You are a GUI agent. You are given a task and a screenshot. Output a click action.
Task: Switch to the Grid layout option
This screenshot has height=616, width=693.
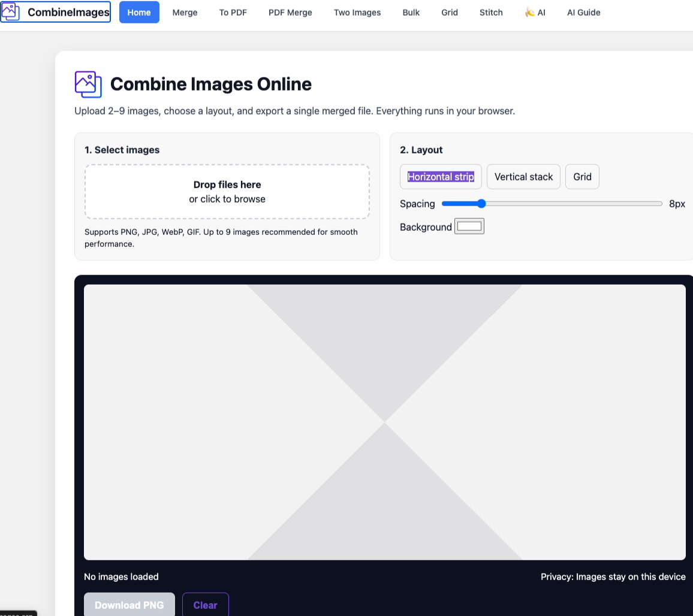(x=582, y=177)
